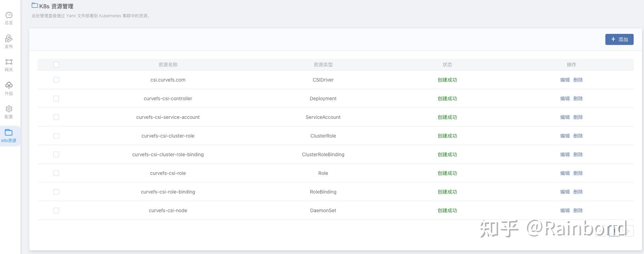Go to next page with pagination arrow
Screen dimensions: 644x254
coord(628,231)
